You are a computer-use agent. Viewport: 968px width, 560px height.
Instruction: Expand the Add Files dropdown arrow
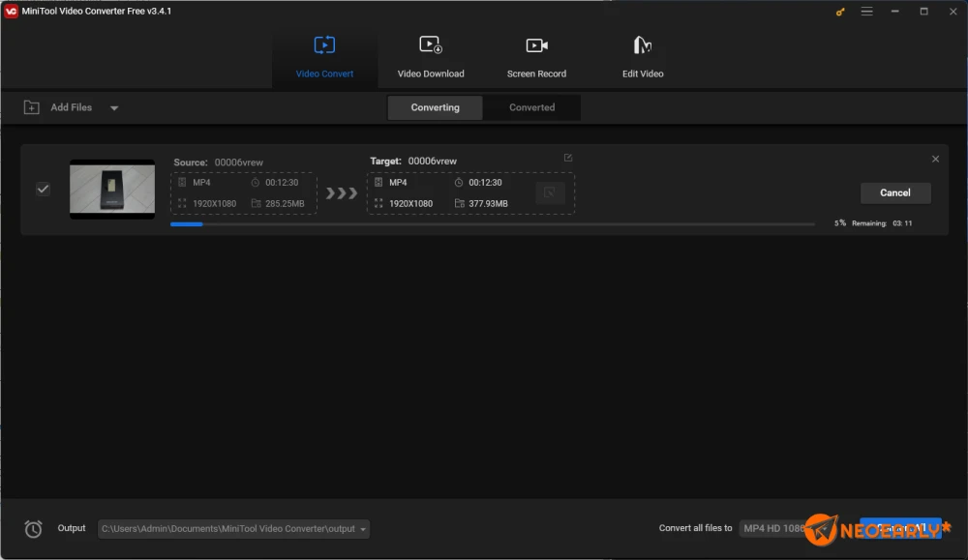(114, 108)
